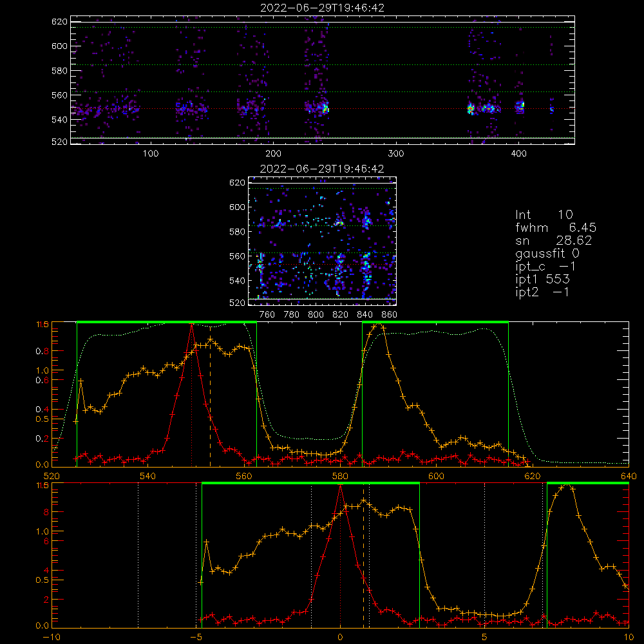Click the 540 y-axis label of top spectrogram
Screen dimensions: 644x644
59,120
